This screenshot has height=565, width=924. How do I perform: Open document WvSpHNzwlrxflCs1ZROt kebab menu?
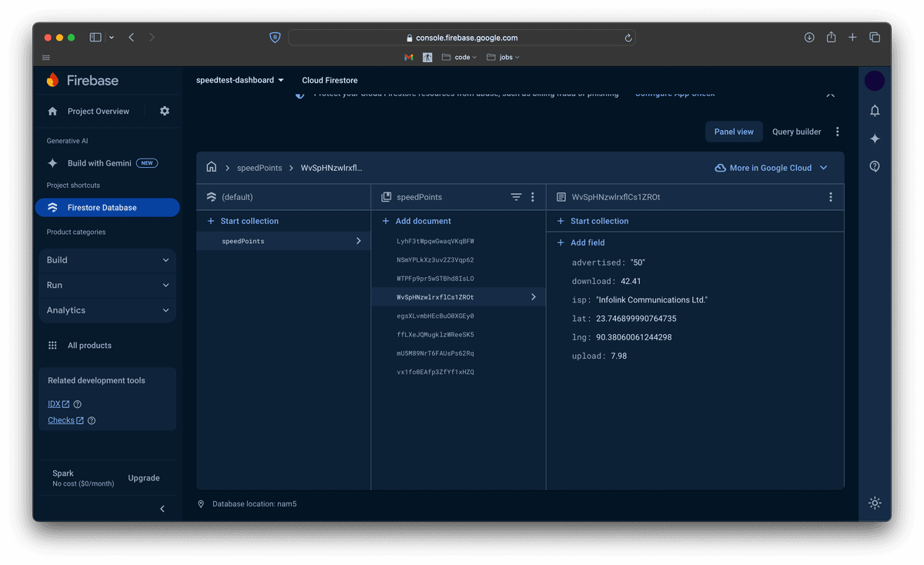[x=831, y=197]
